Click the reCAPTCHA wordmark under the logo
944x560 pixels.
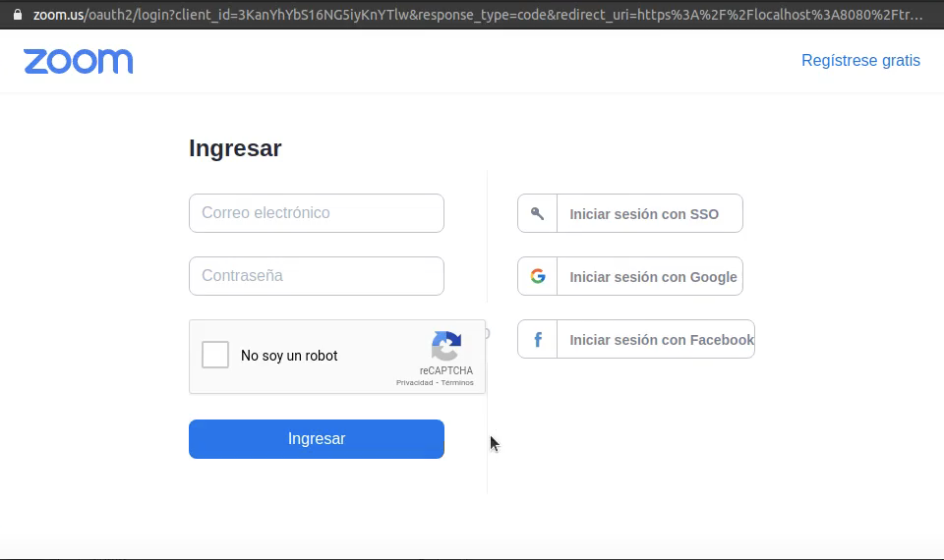click(x=446, y=370)
